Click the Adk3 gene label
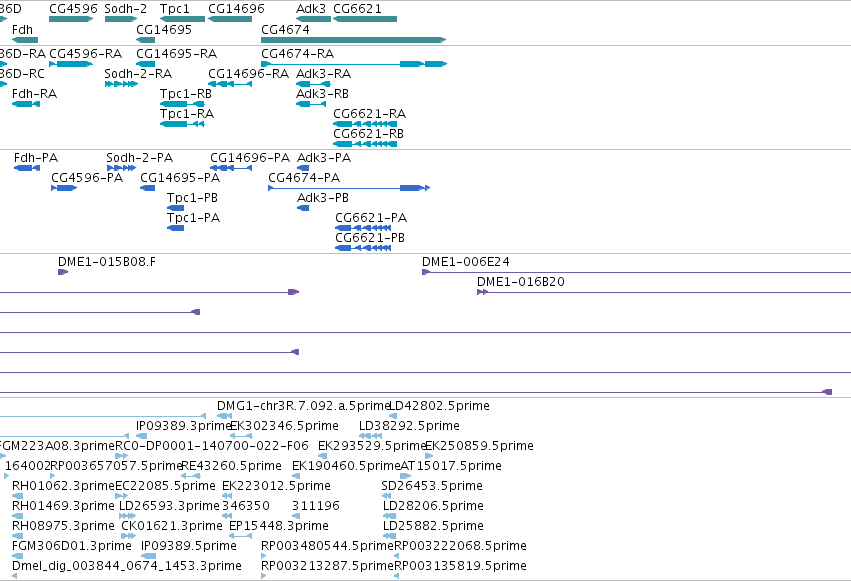Viewport: 851px width, 581px height. point(311,9)
